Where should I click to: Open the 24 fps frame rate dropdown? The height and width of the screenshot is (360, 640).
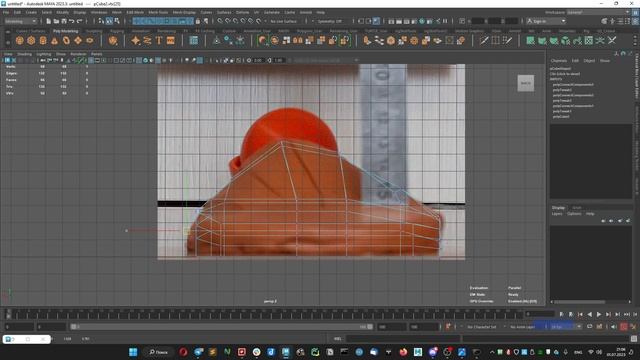click(x=566, y=327)
